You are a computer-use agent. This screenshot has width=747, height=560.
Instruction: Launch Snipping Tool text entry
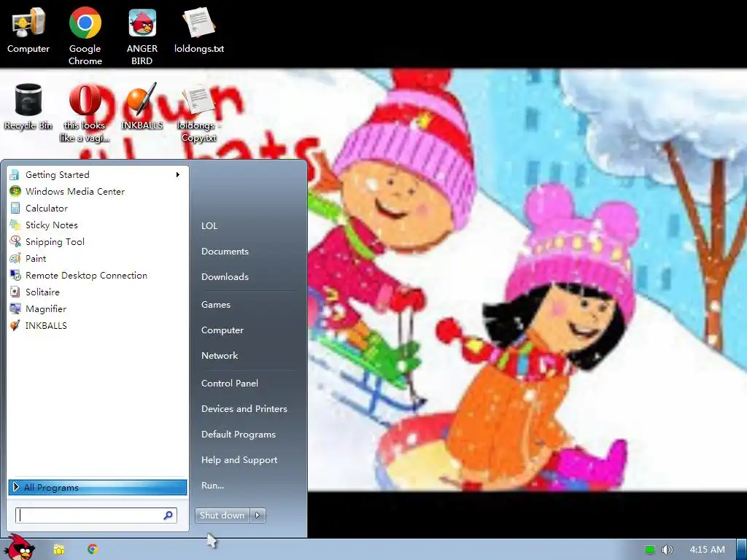pyautogui.click(x=55, y=242)
